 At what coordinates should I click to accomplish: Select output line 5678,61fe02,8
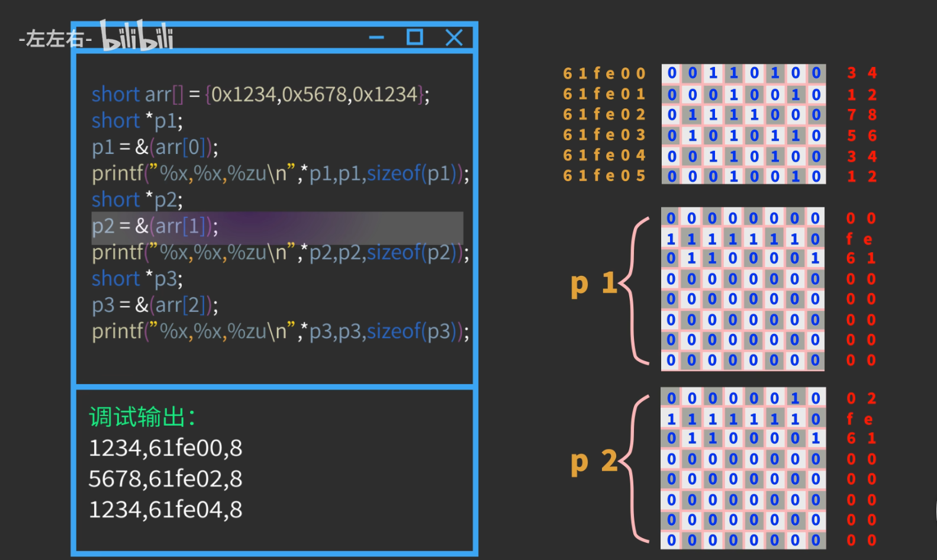pyautogui.click(x=165, y=479)
